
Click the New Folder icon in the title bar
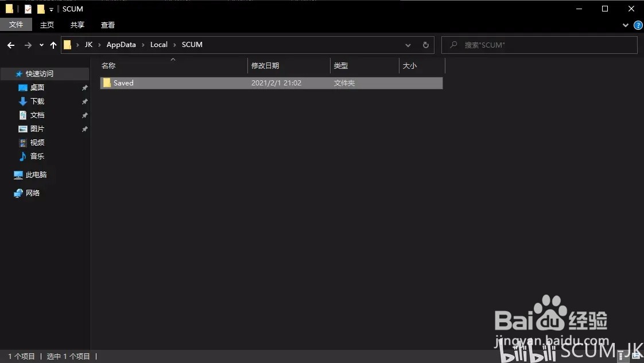(40, 9)
